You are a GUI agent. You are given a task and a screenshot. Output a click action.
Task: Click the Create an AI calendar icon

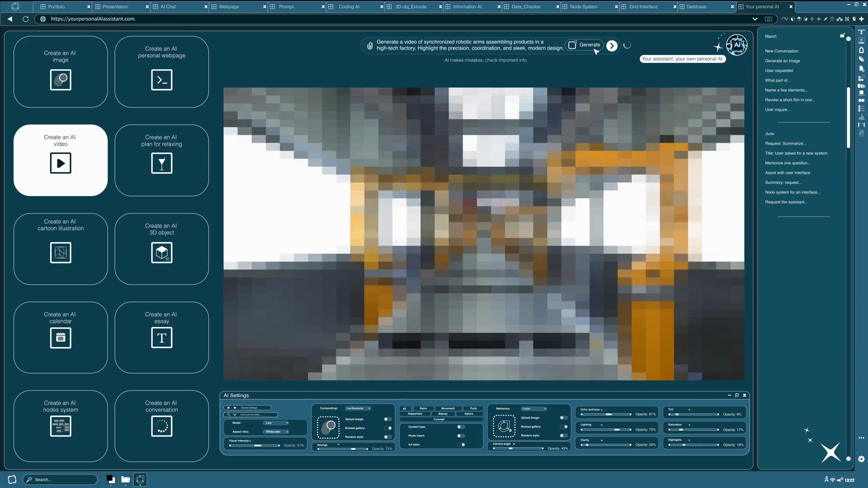(x=61, y=338)
